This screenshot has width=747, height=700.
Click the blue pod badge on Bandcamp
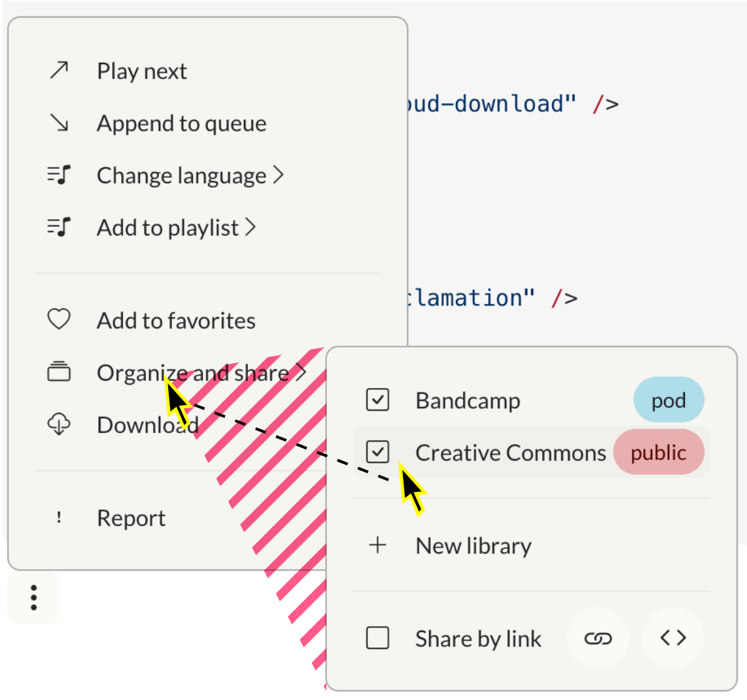(x=669, y=400)
